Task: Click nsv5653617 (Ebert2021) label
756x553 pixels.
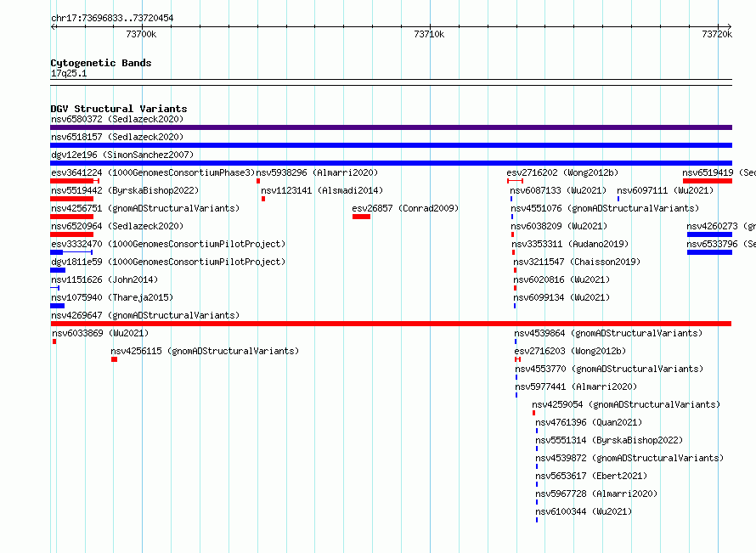Action: pyautogui.click(x=591, y=476)
